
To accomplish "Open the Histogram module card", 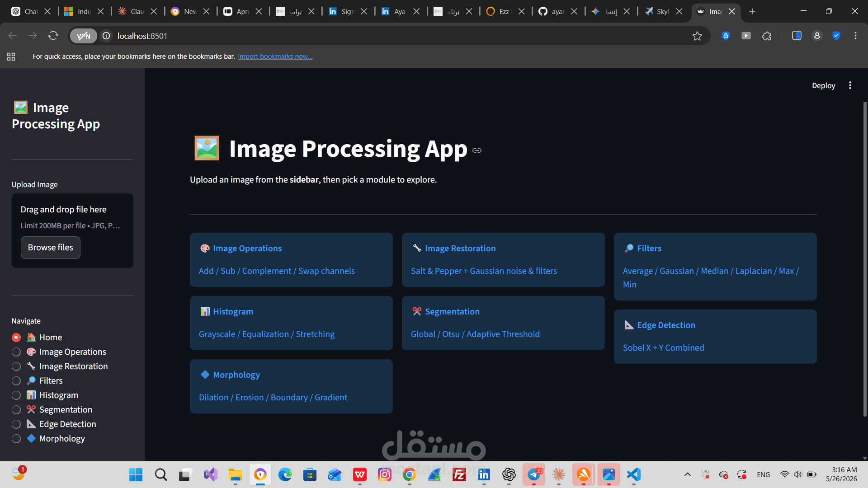I will pyautogui.click(x=291, y=323).
